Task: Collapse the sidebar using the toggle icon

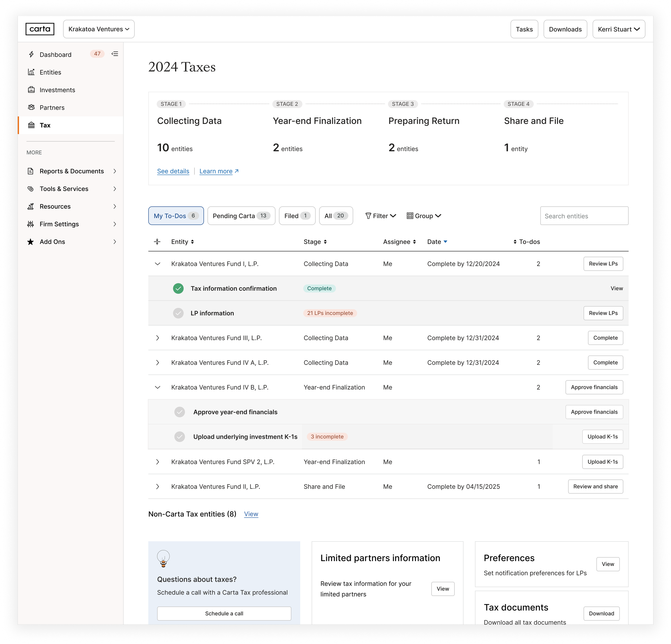Action: coord(115,54)
